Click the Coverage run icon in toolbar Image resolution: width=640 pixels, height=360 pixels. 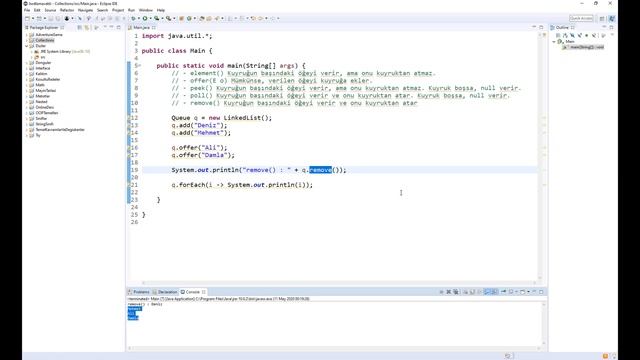tap(157, 18)
